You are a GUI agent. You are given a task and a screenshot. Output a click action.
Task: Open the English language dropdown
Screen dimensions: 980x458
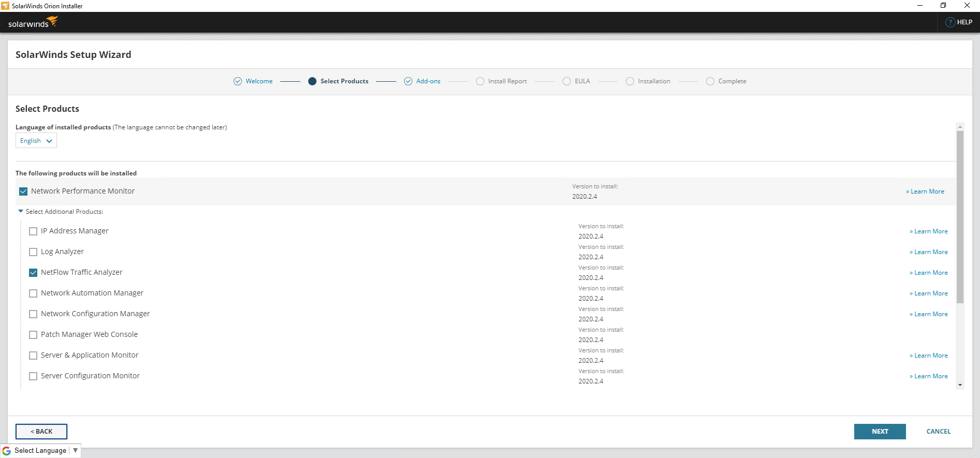pos(36,141)
